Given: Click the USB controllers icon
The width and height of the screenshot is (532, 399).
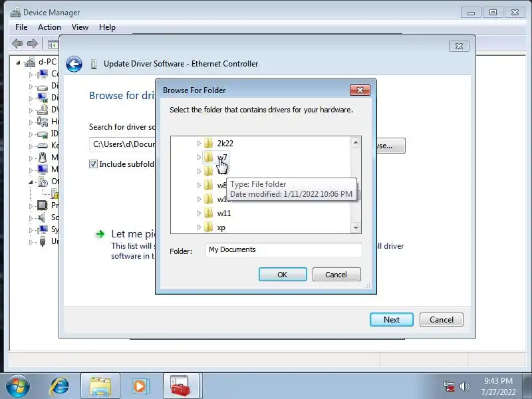Looking at the screenshot, I should click(43, 241).
